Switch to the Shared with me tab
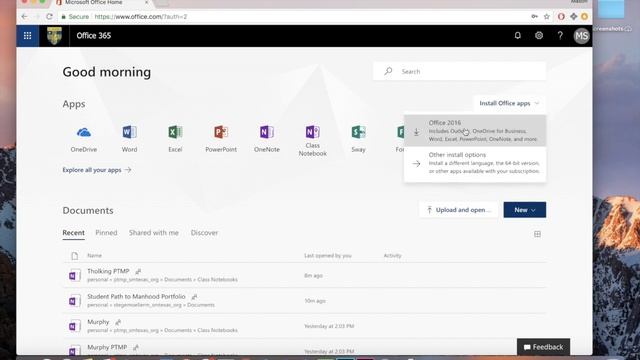The width and height of the screenshot is (640, 360). [154, 233]
